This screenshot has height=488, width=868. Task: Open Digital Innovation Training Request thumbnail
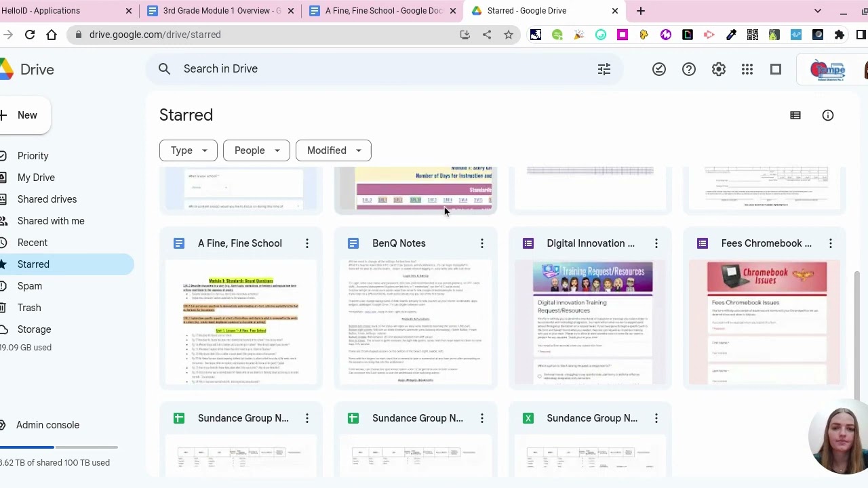coord(590,322)
